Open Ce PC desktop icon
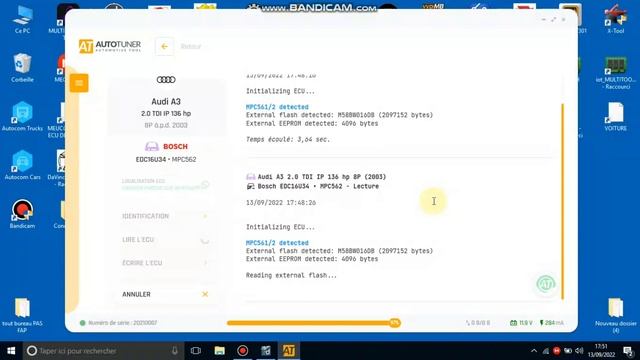Screen dimensions: 640x360 click(22, 20)
